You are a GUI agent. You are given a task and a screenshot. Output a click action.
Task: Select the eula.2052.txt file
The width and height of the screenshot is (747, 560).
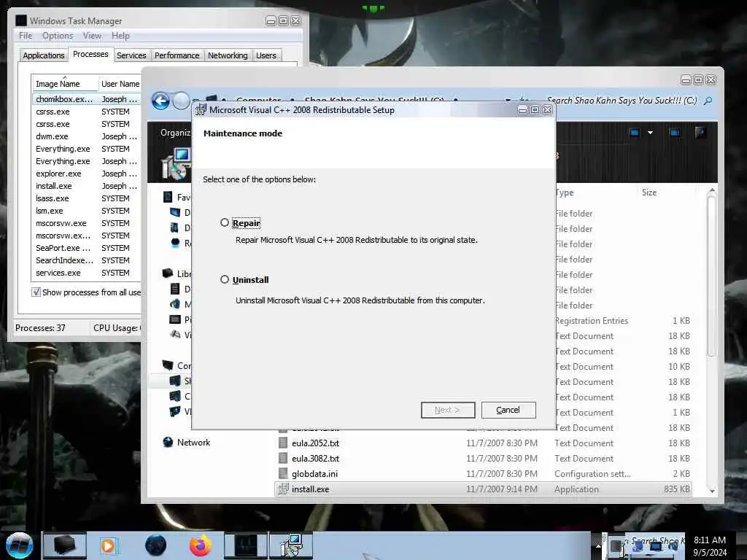(315, 443)
